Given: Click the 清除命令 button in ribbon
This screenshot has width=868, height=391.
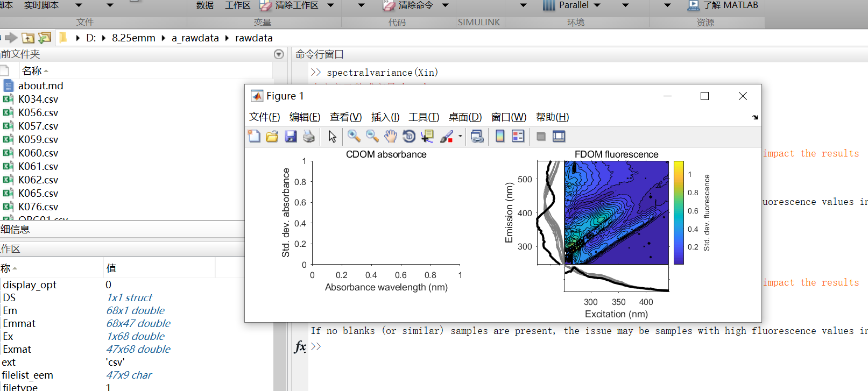Looking at the screenshot, I should pyautogui.click(x=408, y=5).
